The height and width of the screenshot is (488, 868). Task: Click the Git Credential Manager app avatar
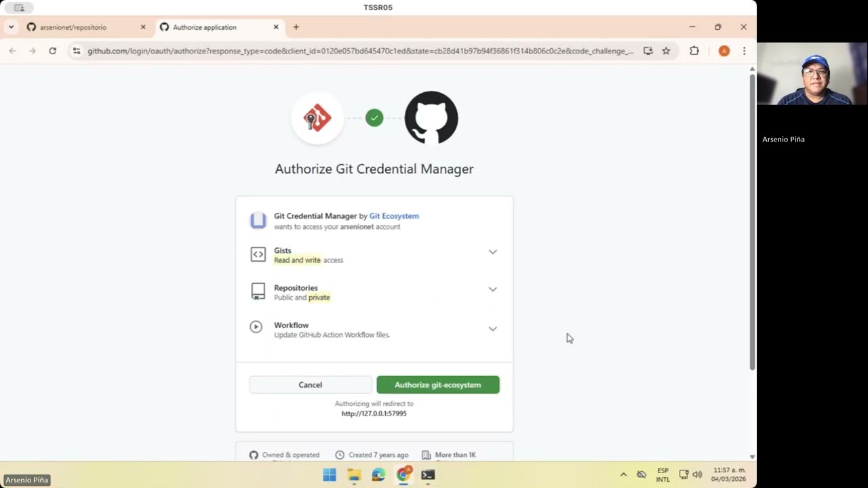(x=258, y=220)
